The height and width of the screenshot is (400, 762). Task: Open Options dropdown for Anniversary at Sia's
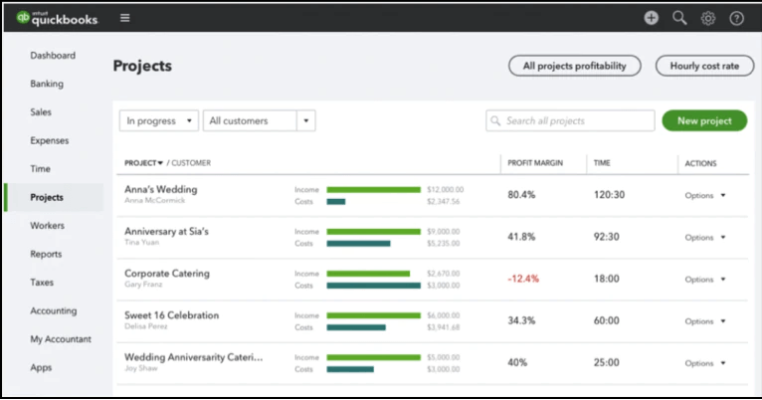pos(705,237)
